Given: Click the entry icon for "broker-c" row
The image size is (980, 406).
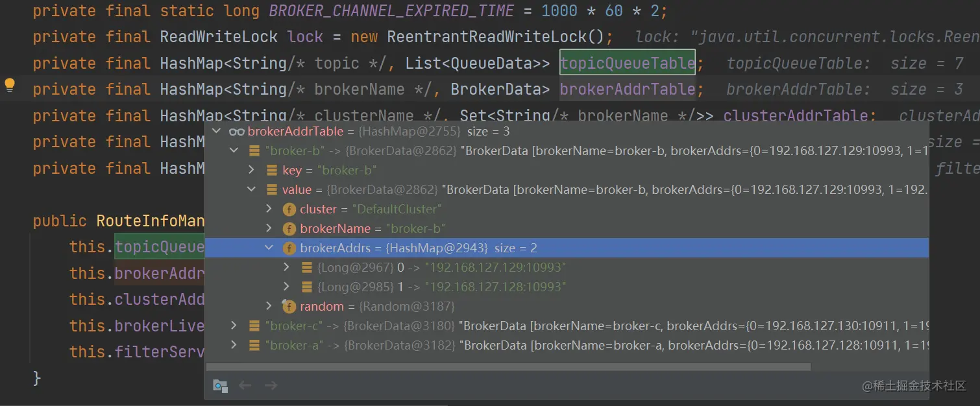Looking at the screenshot, I should click(x=254, y=326).
